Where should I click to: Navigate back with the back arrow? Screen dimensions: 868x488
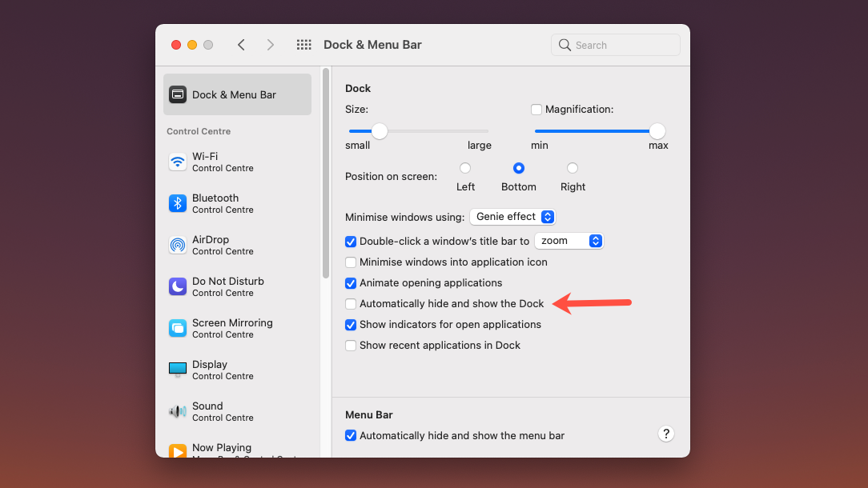pyautogui.click(x=241, y=45)
